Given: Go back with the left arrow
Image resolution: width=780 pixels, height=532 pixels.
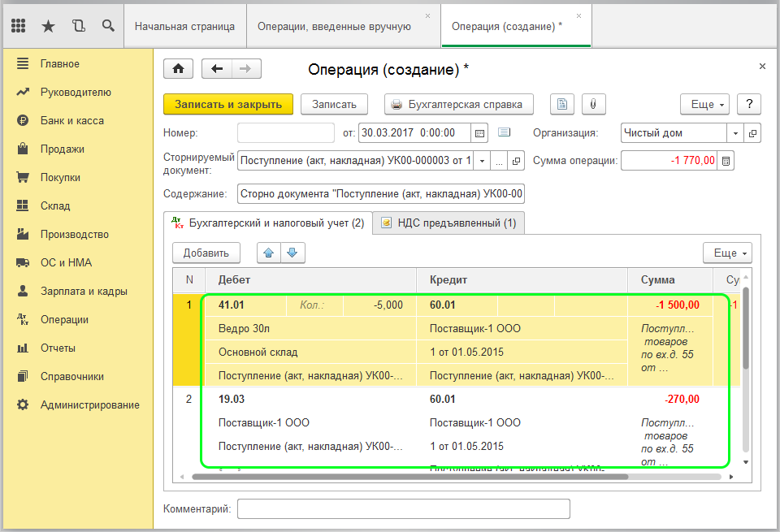Looking at the screenshot, I should [217, 69].
